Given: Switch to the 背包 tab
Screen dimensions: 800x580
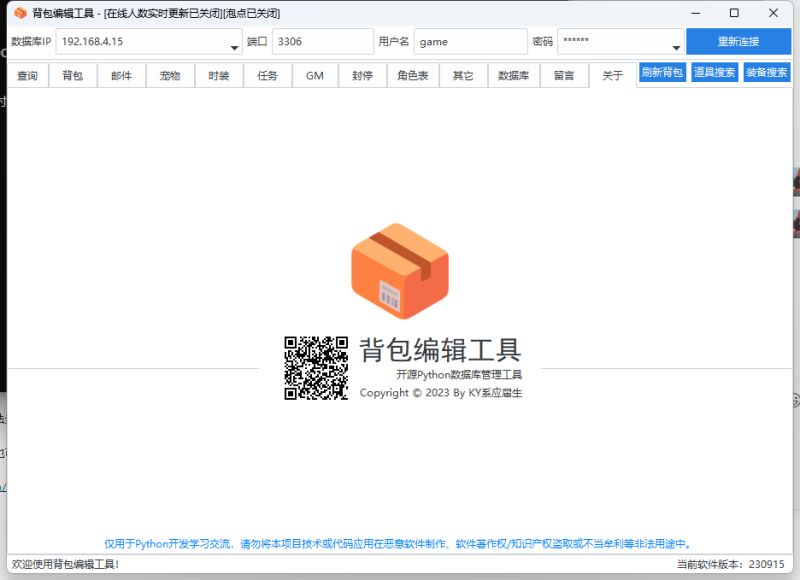Looking at the screenshot, I should [71, 74].
